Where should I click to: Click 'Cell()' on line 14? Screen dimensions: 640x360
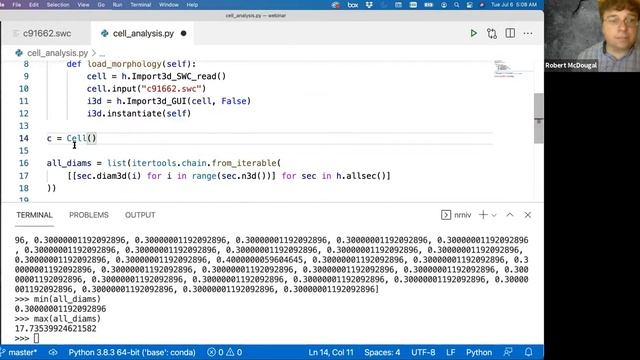pos(81,138)
